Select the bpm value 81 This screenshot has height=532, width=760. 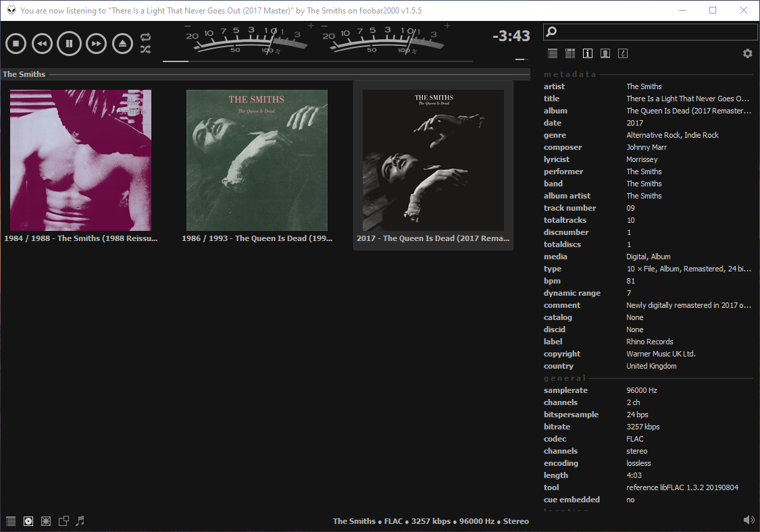pyautogui.click(x=630, y=281)
